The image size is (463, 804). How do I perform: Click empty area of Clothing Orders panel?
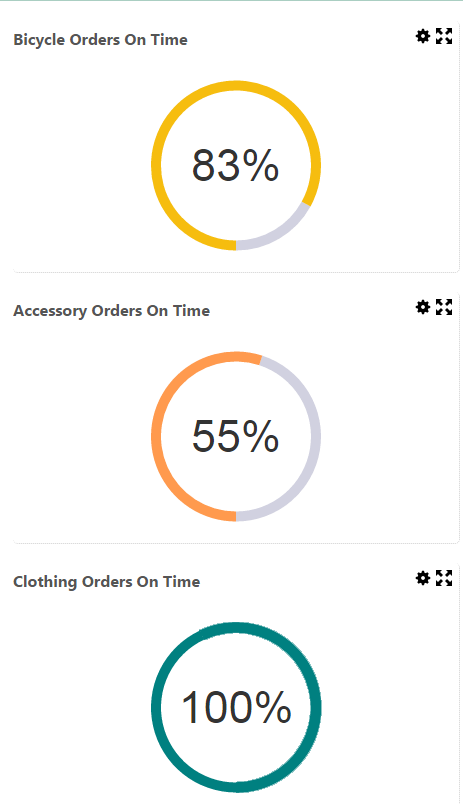tap(77, 708)
